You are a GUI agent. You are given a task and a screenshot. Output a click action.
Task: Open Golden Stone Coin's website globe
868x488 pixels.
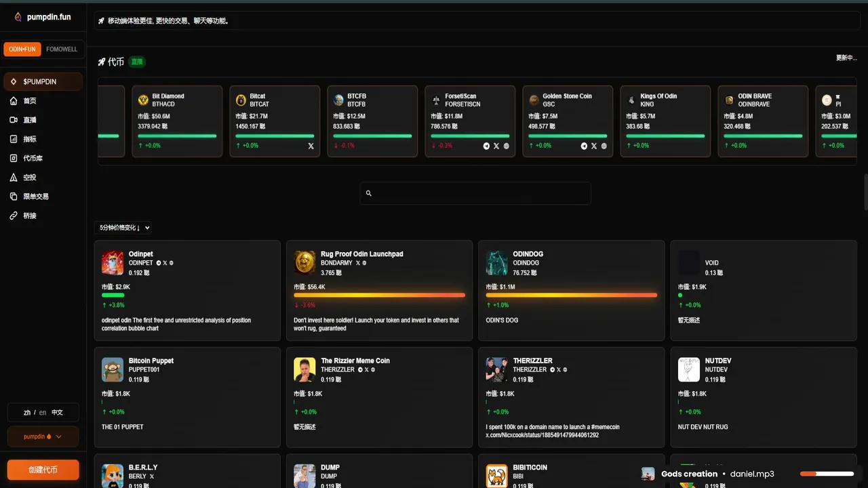[x=604, y=146]
